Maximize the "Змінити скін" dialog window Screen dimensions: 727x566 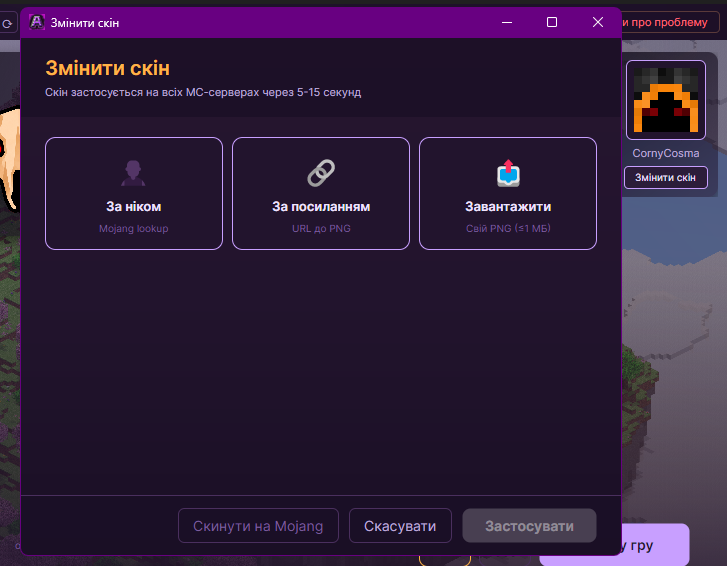point(552,22)
